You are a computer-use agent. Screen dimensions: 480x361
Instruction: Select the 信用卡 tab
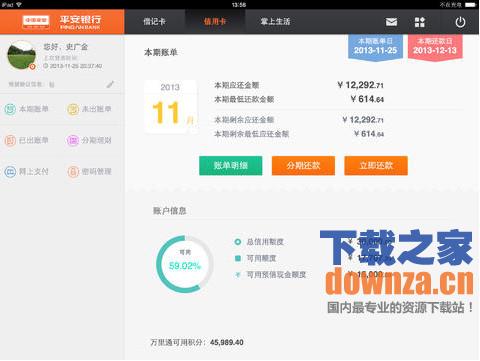coord(215,22)
